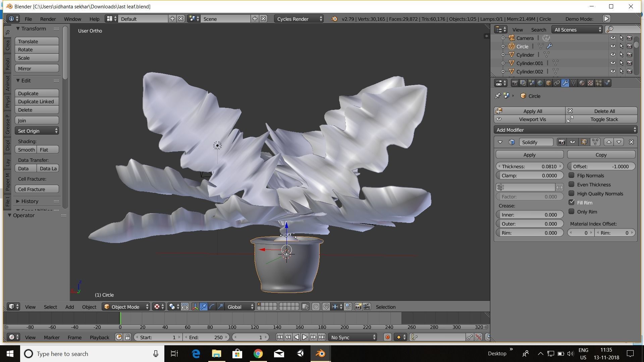Screen dimensions: 644x362
Task: Click the OpenGL render animation clapper icon
Action: pos(367,307)
